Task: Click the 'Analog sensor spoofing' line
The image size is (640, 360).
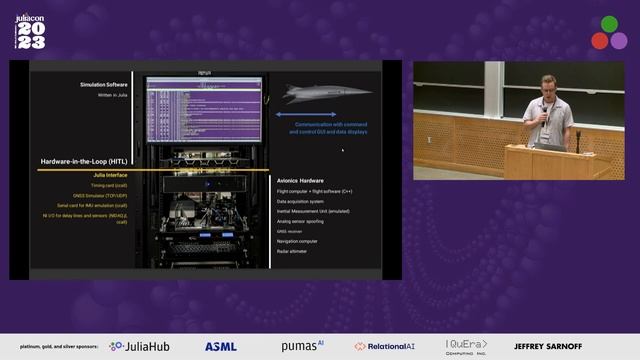Action: [x=300, y=222]
